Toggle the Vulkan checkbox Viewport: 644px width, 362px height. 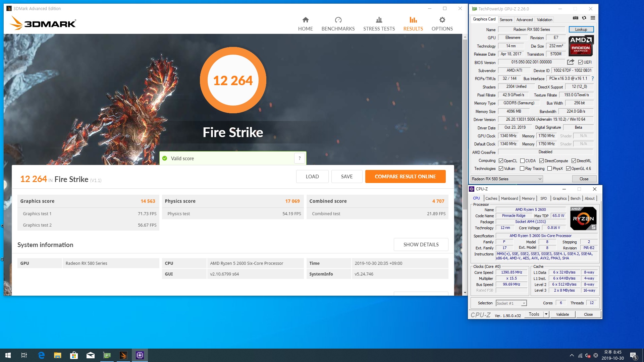coord(501,169)
